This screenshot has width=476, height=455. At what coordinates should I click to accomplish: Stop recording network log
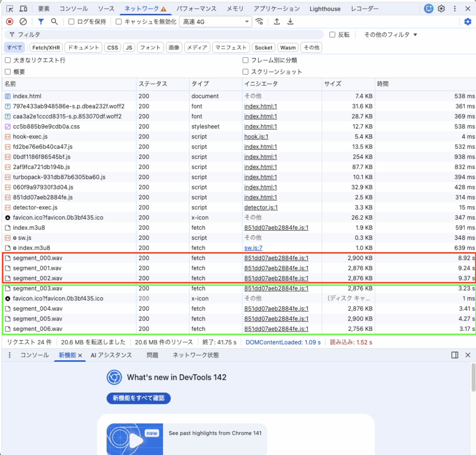click(x=10, y=21)
